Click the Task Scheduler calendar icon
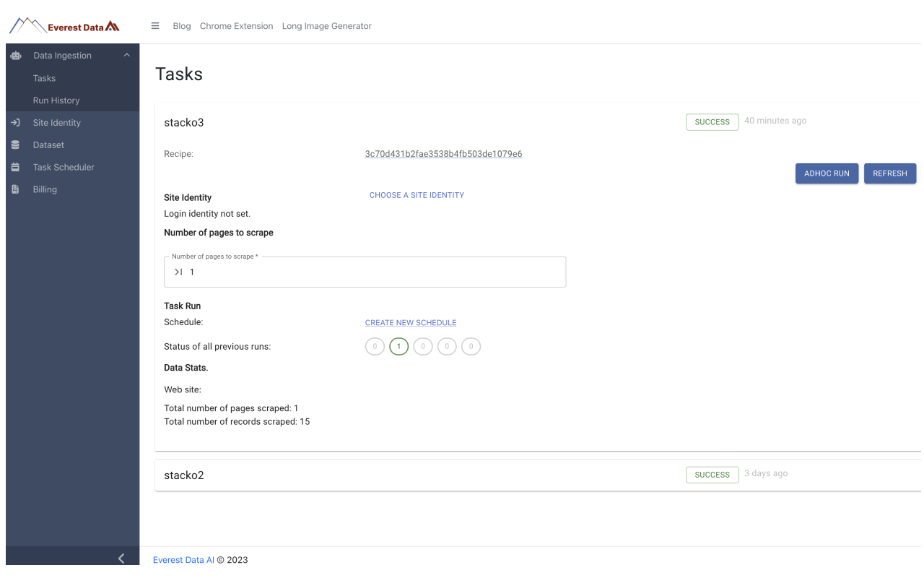Viewport: 924px width, 578px height. tap(15, 167)
